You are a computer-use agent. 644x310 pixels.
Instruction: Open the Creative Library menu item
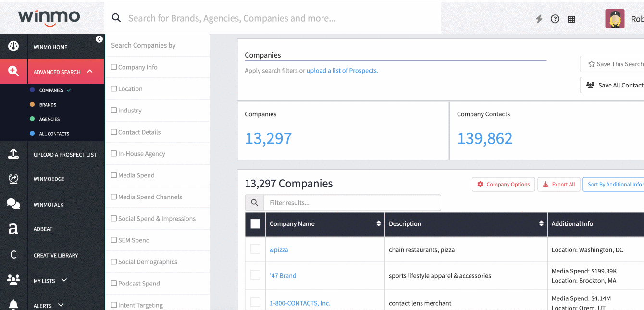click(x=56, y=255)
